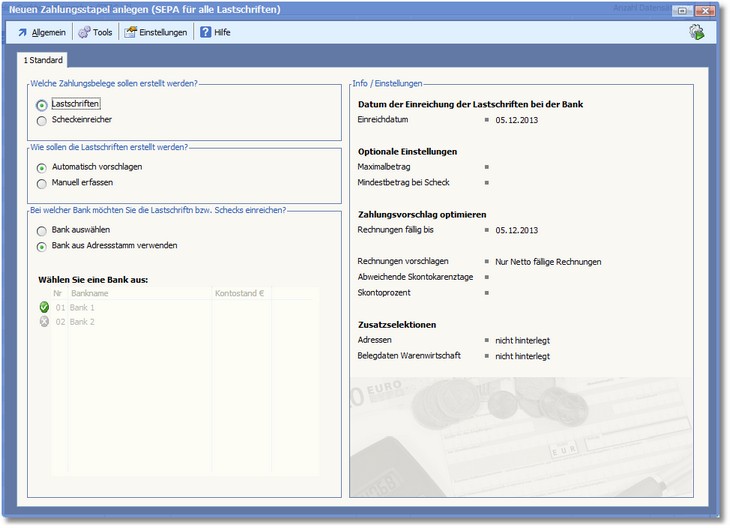The height and width of the screenshot is (528, 730).
Task: Select Bank aus Adressstamm verwenden
Action: pyautogui.click(x=41, y=246)
